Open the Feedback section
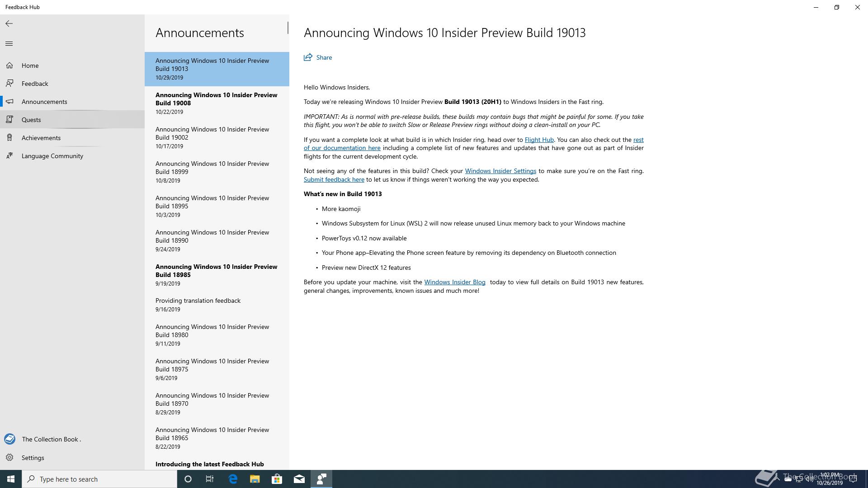This screenshot has width=868, height=488. [35, 84]
